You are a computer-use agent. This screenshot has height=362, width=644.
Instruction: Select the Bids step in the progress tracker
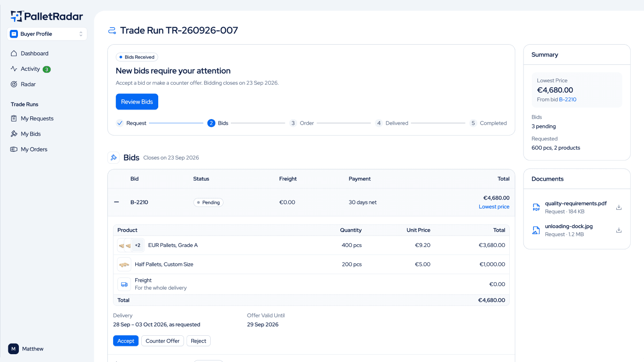coord(218,123)
